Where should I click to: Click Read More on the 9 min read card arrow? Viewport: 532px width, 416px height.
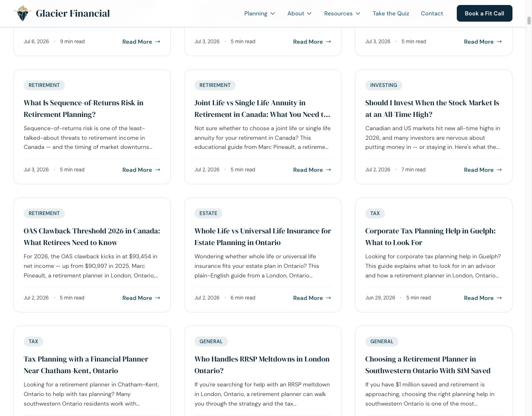coord(158,42)
